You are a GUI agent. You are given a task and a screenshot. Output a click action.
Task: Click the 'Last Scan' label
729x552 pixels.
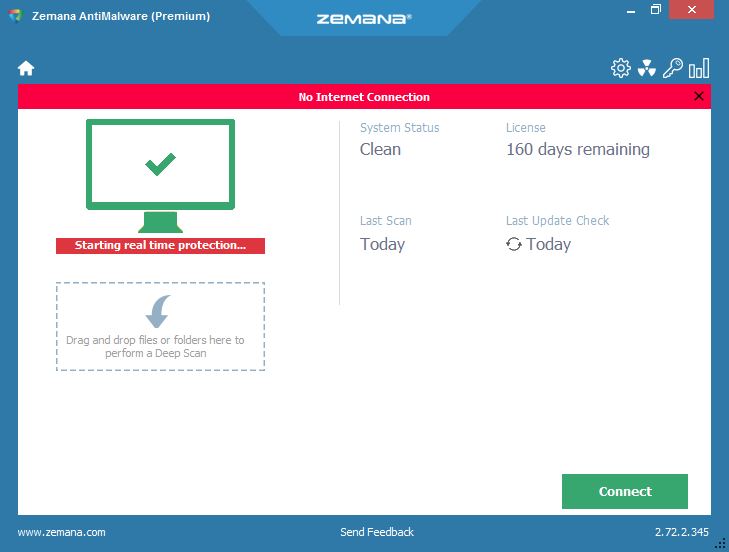click(x=385, y=220)
